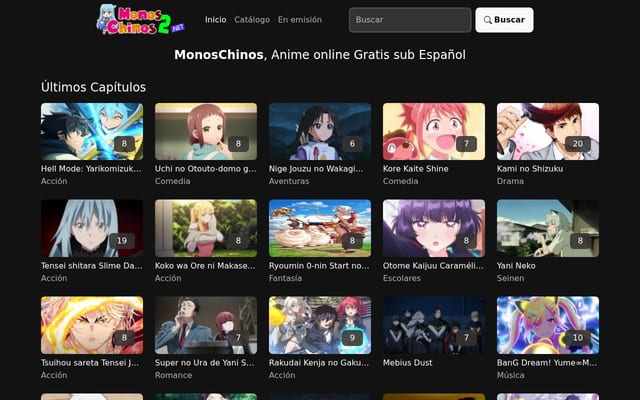Open the Yani Neko thumbnail

tap(548, 228)
